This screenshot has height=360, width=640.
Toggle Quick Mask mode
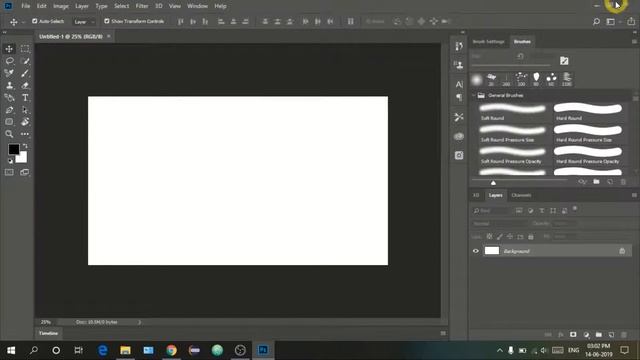coord(9,172)
